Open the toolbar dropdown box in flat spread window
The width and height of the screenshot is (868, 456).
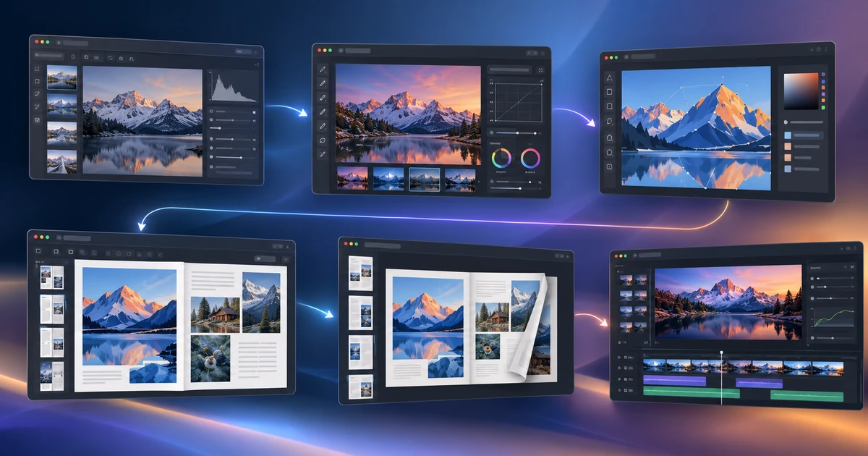(265, 259)
